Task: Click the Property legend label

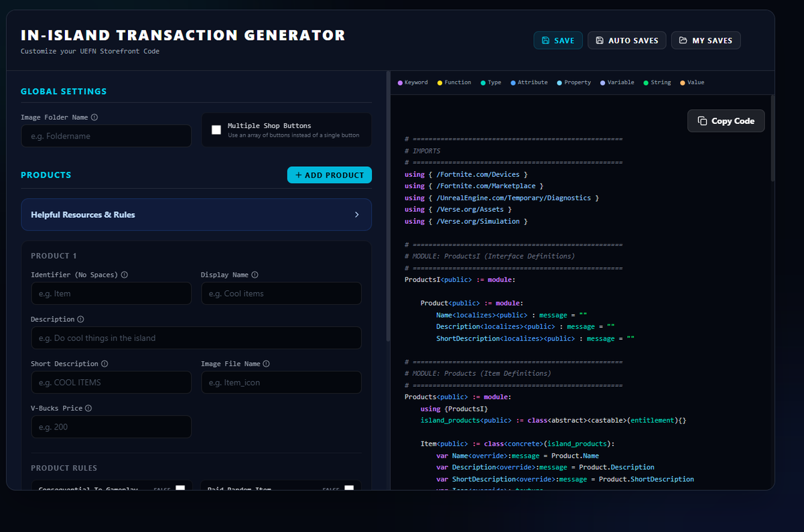Action: (578, 82)
